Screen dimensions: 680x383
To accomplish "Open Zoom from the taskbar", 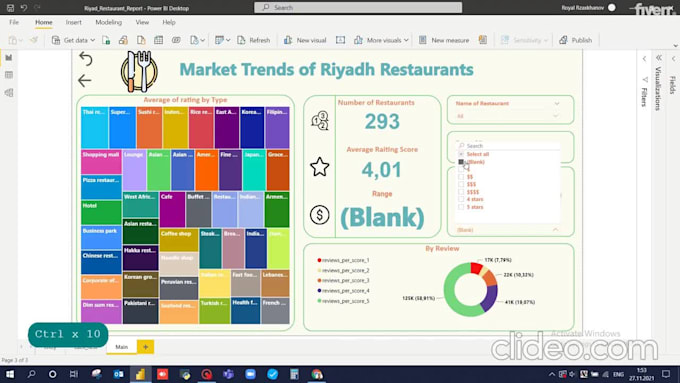I will pyautogui.click(x=250, y=374).
